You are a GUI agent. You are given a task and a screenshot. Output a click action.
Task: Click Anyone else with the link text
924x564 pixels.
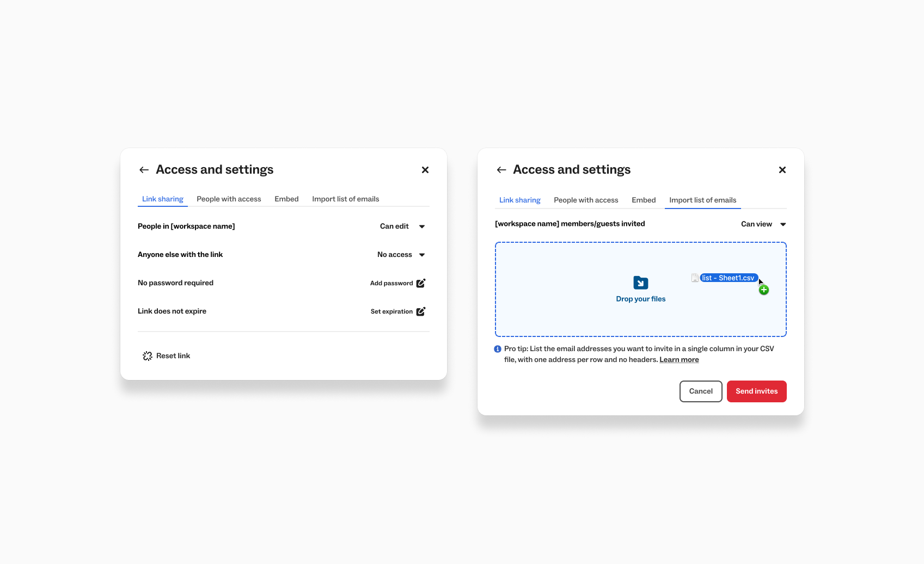180,255
